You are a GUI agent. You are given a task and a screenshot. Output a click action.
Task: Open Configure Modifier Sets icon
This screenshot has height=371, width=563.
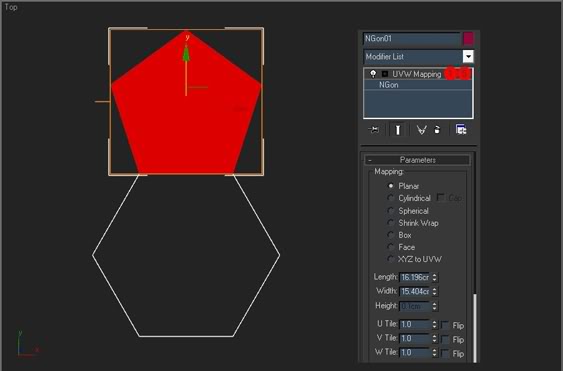(x=461, y=129)
